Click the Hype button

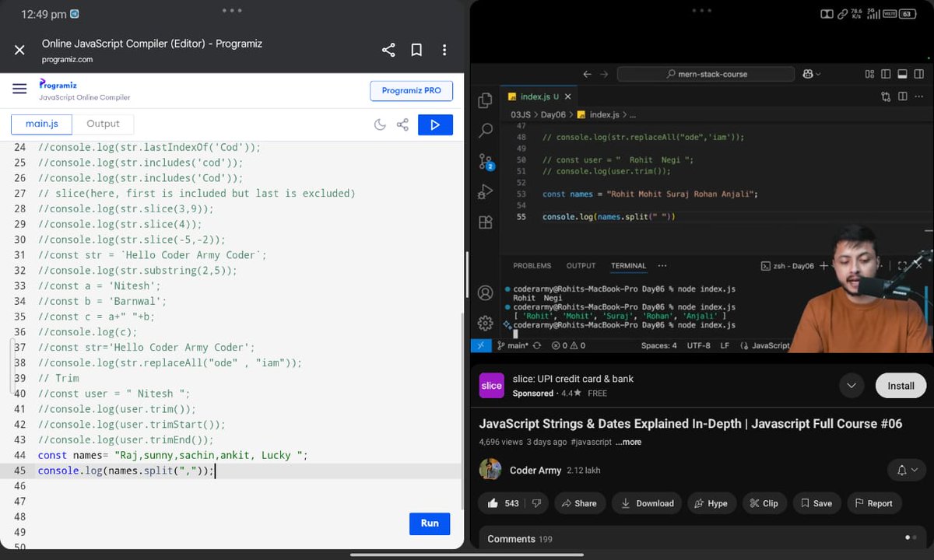[x=710, y=503]
